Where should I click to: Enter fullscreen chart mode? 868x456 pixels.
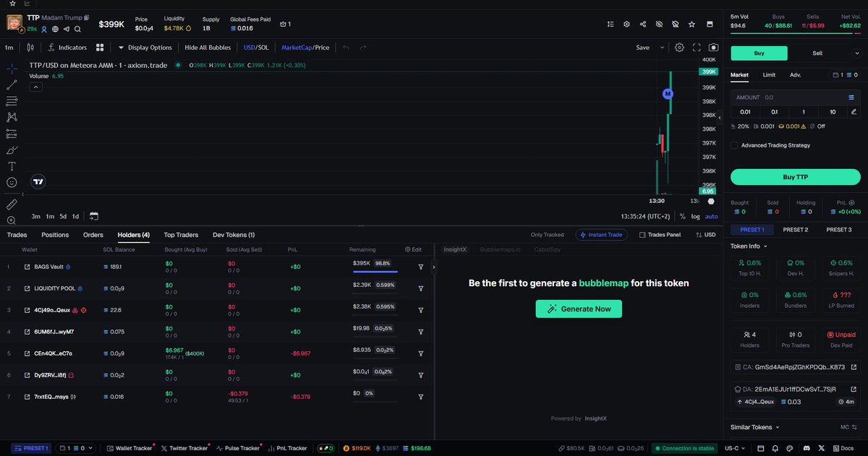click(697, 48)
